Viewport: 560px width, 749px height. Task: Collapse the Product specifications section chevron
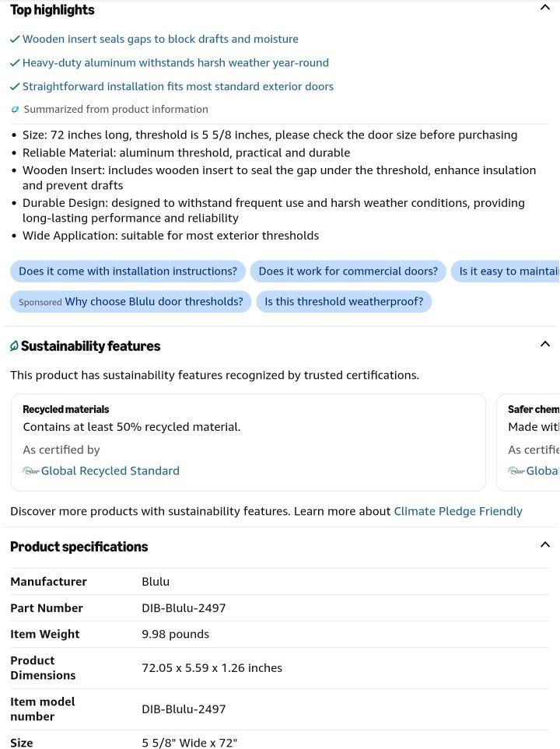tap(544, 544)
